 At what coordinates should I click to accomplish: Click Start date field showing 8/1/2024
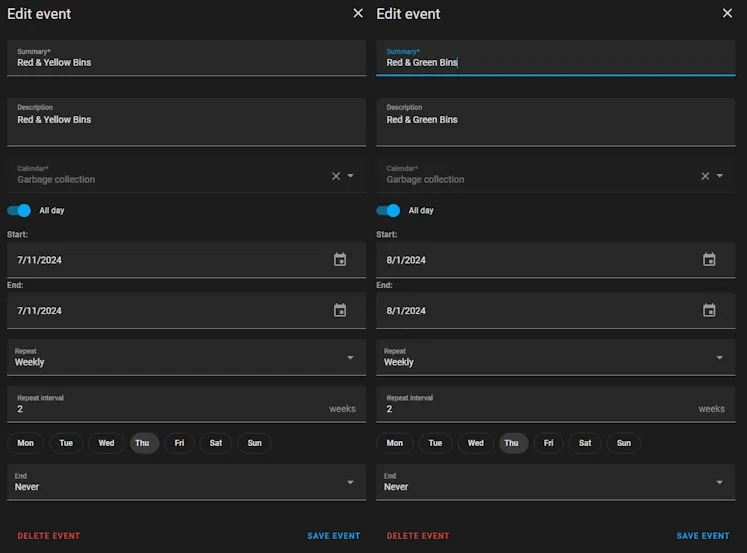555,260
